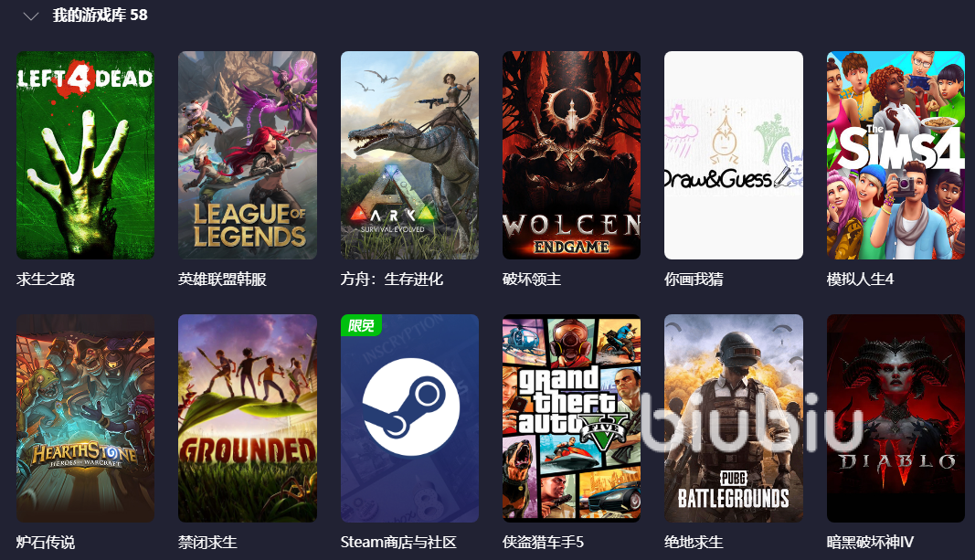
Task: Click the 英雄联盟韩服 game title
Action: 222,279
